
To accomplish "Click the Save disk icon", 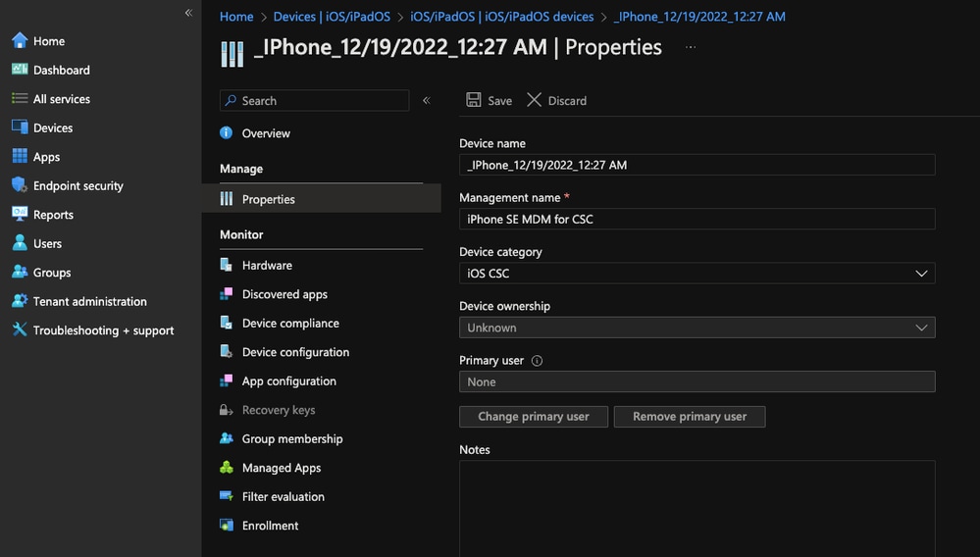I will [474, 100].
